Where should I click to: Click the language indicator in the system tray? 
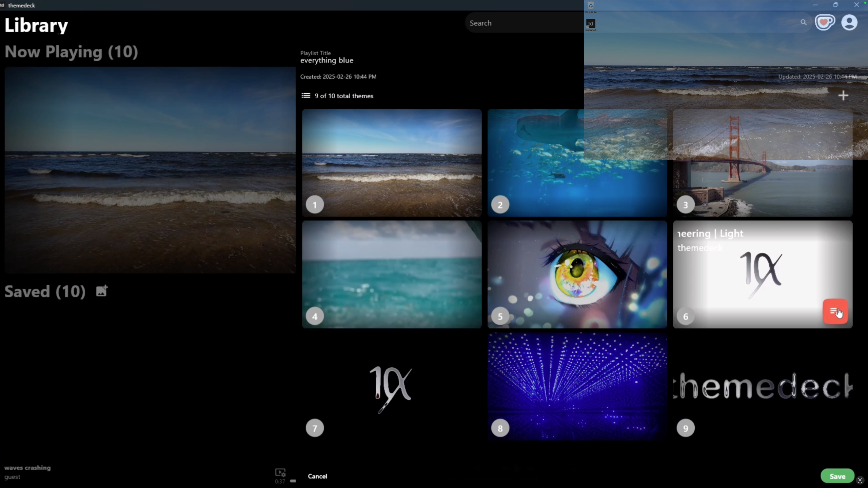coord(860,480)
